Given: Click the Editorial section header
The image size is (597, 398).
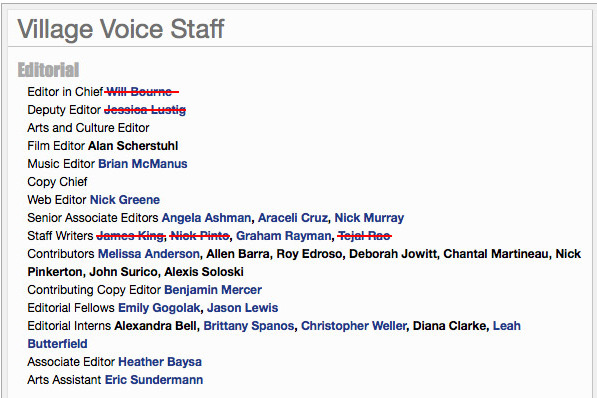Looking at the screenshot, I should [48, 70].
